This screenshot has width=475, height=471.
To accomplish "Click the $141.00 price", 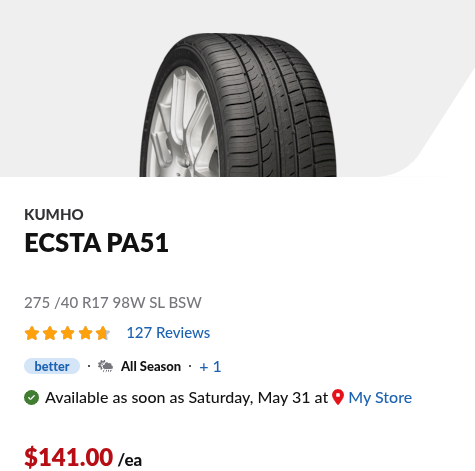I will [69, 457].
